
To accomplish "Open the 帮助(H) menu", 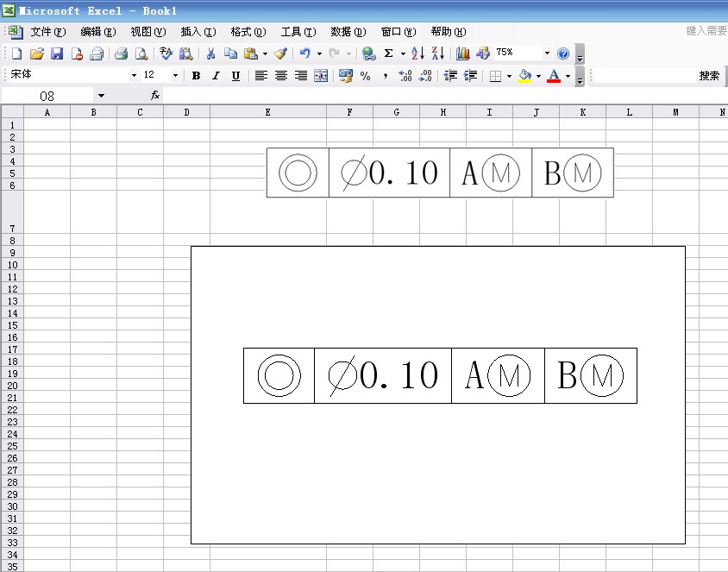I will (x=448, y=32).
